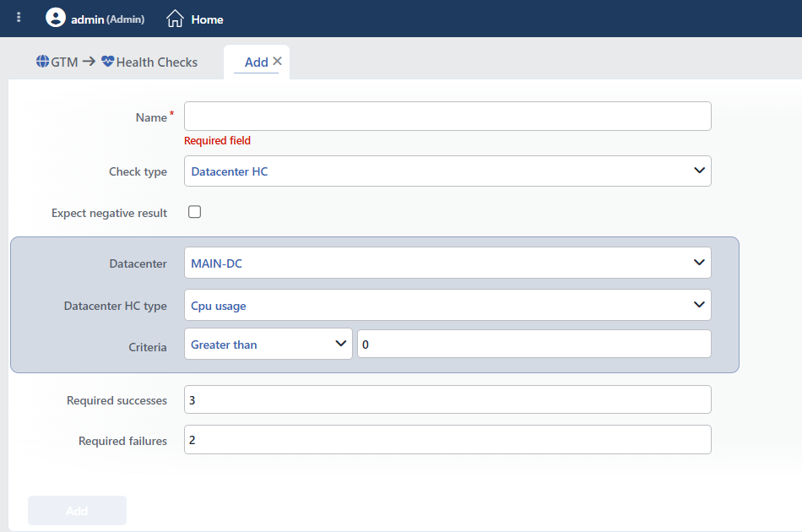This screenshot has height=532, width=802.
Task: Click the admin user avatar icon
Action: point(55,18)
